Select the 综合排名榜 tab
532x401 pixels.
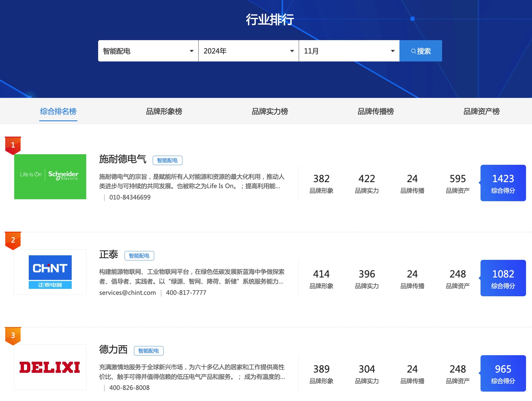(58, 111)
